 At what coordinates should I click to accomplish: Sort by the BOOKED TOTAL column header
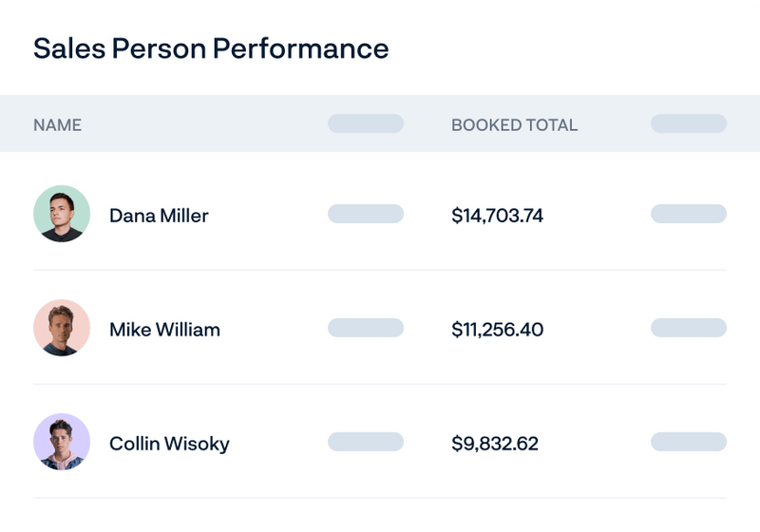coord(514,124)
